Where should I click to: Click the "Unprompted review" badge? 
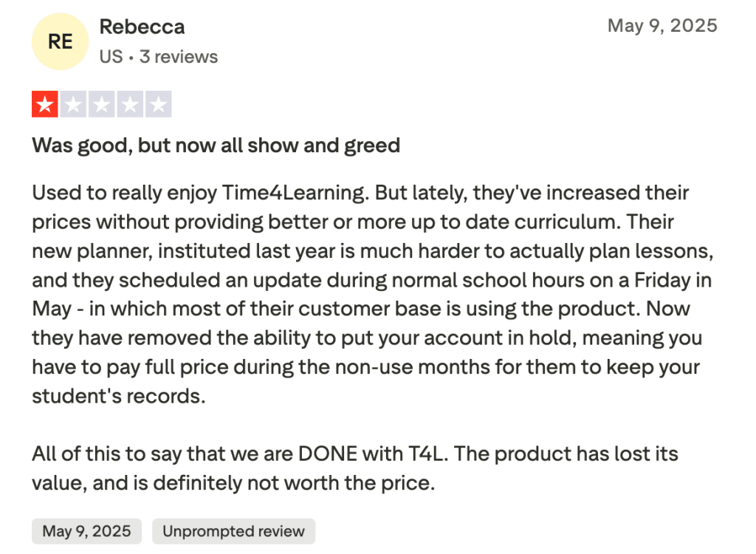pos(233,531)
